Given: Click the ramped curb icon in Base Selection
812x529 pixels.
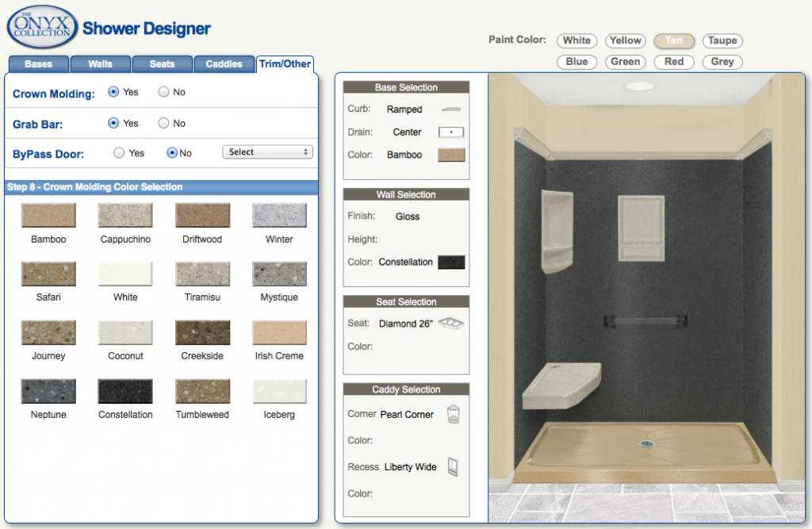Looking at the screenshot, I should pos(451,109).
